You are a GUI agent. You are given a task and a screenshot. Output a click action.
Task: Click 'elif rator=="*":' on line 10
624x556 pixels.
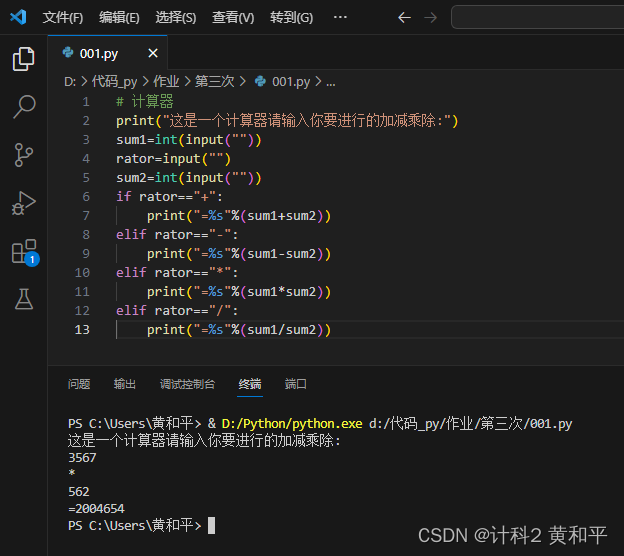177,273
